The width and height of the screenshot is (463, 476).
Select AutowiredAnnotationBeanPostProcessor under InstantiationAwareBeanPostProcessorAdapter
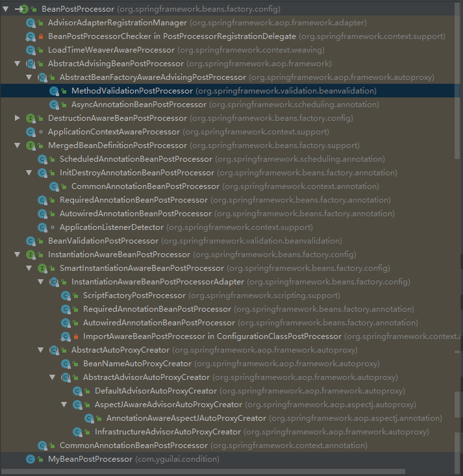click(159, 323)
